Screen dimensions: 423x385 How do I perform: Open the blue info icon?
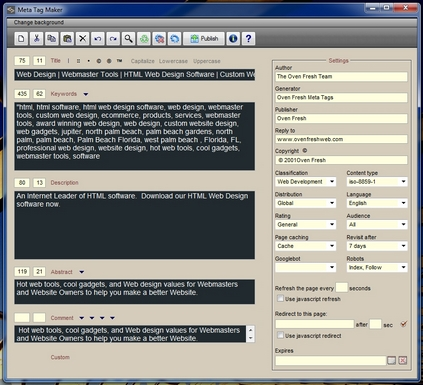233,39
